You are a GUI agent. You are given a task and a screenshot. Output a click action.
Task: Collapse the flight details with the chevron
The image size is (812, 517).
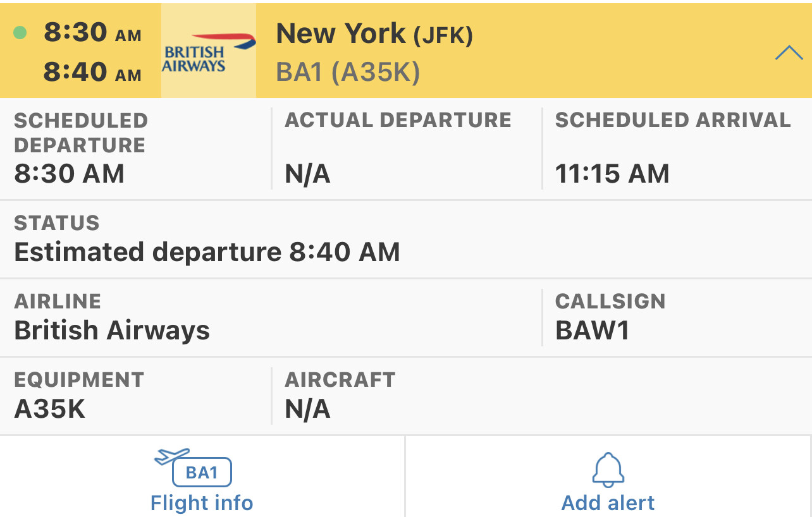[x=788, y=53]
